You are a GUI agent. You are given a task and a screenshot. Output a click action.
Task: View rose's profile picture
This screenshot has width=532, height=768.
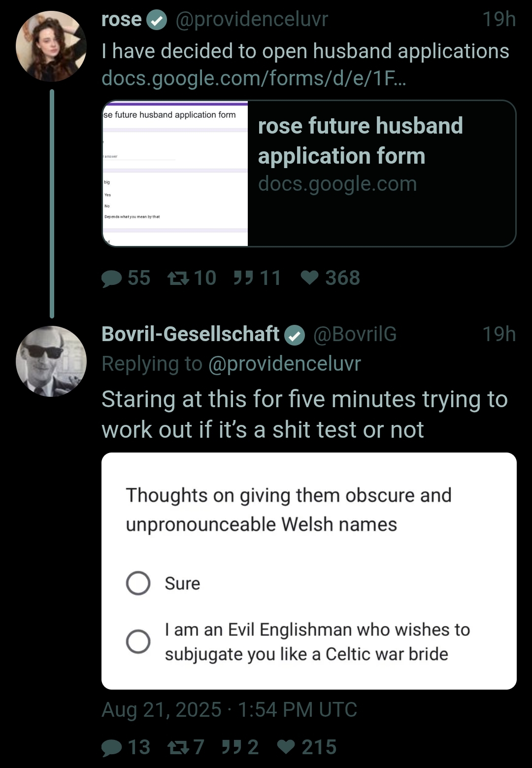[x=51, y=46]
